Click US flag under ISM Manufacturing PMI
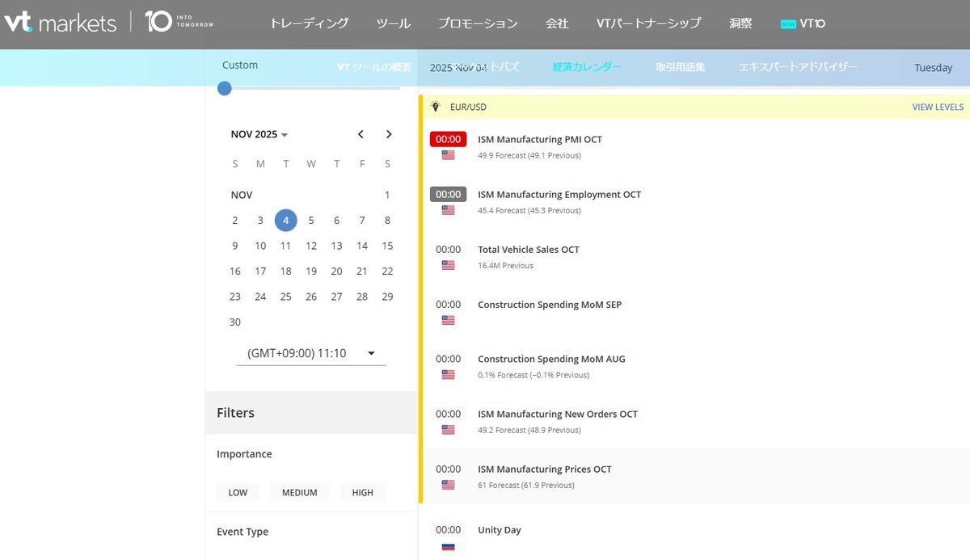This screenshot has width=970, height=560. (x=448, y=155)
